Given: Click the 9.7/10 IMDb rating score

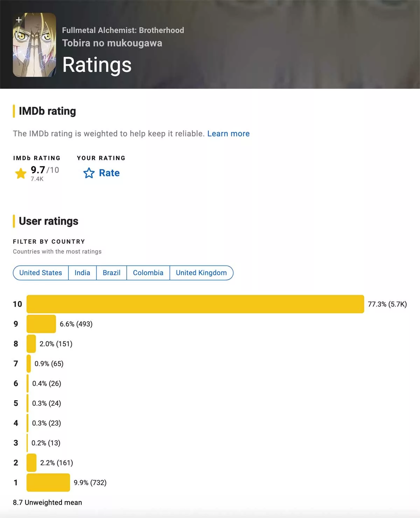Looking at the screenshot, I should pos(44,170).
